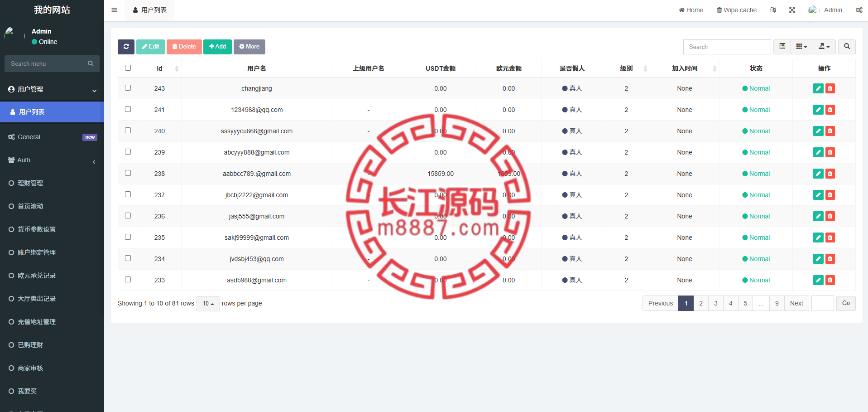Sort the table by 加入时间 column
The image size is (868, 412).
[x=685, y=68]
